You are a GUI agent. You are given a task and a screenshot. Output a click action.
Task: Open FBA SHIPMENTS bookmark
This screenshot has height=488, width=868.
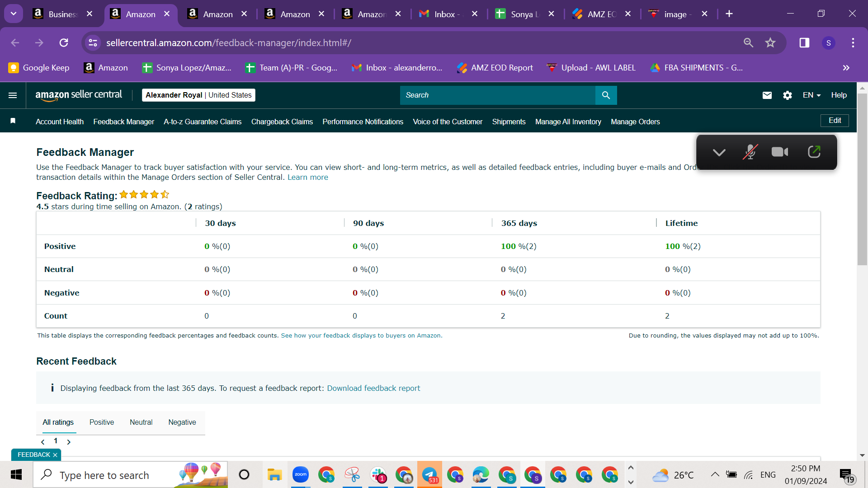697,68
